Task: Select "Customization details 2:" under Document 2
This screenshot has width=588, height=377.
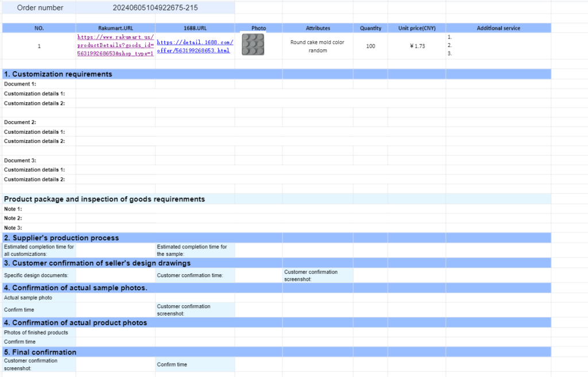Action: point(34,141)
